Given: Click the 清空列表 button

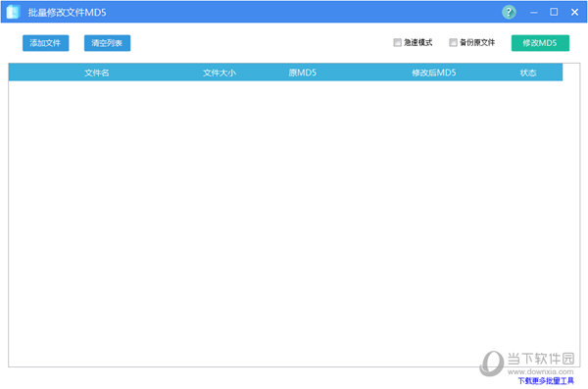Looking at the screenshot, I should pos(107,43).
